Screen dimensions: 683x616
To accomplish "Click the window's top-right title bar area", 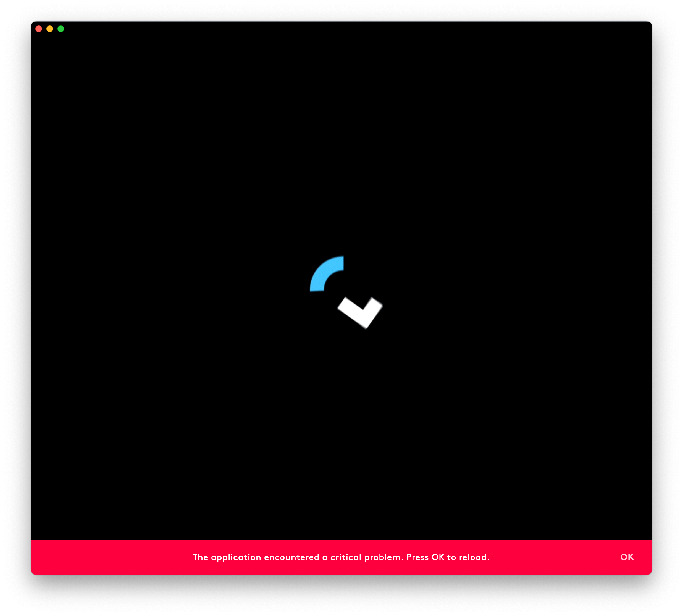I will [626, 29].
